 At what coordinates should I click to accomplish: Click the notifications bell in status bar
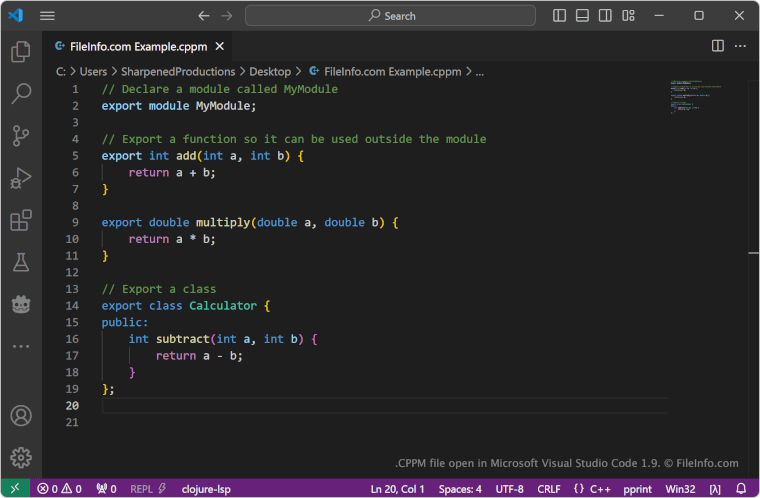pyautogui.click(x=741, y=489)
